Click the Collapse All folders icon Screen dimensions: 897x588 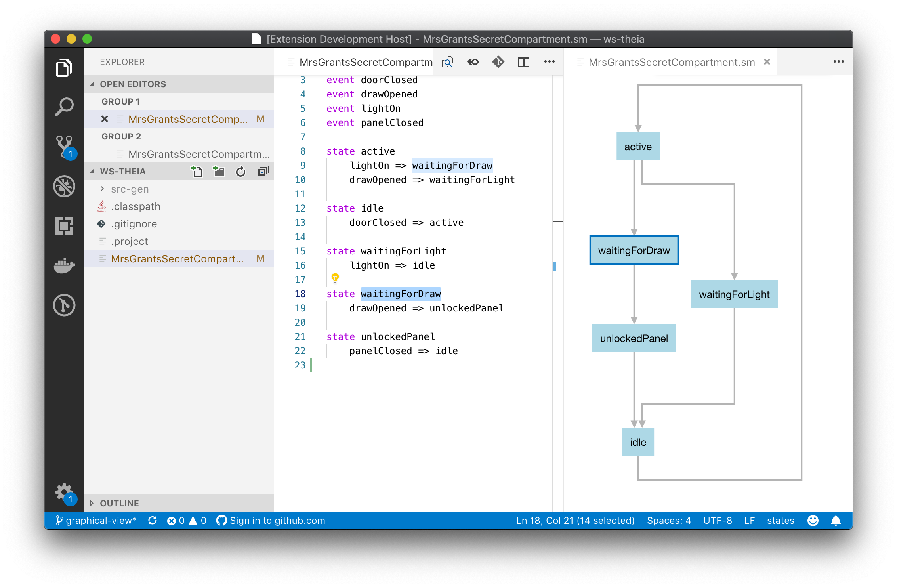263,171
